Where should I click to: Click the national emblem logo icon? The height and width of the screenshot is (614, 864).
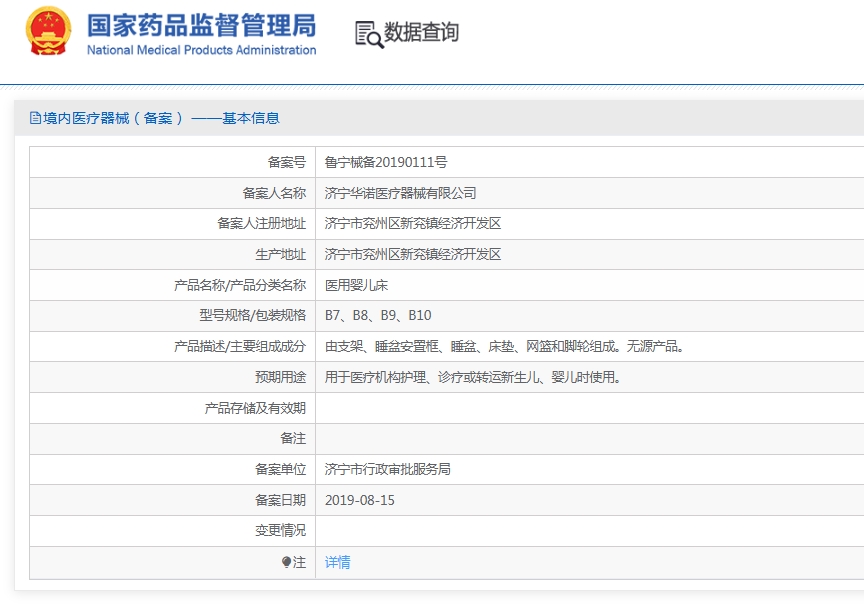pyautogui.click(x=48, y=31)
